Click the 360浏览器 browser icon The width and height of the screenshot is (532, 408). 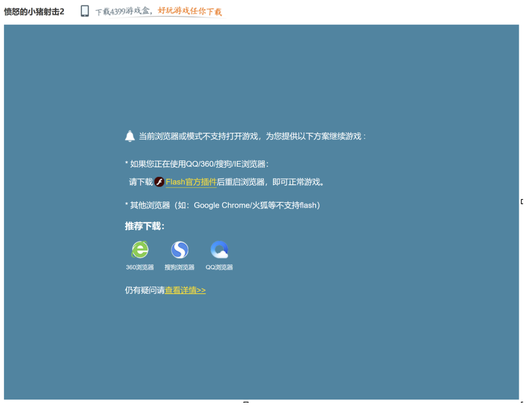click(x=140, y=250)
